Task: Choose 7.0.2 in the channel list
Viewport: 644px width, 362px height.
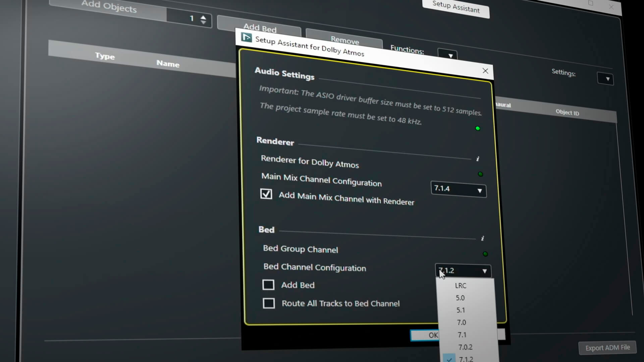Action: point(465,347)
